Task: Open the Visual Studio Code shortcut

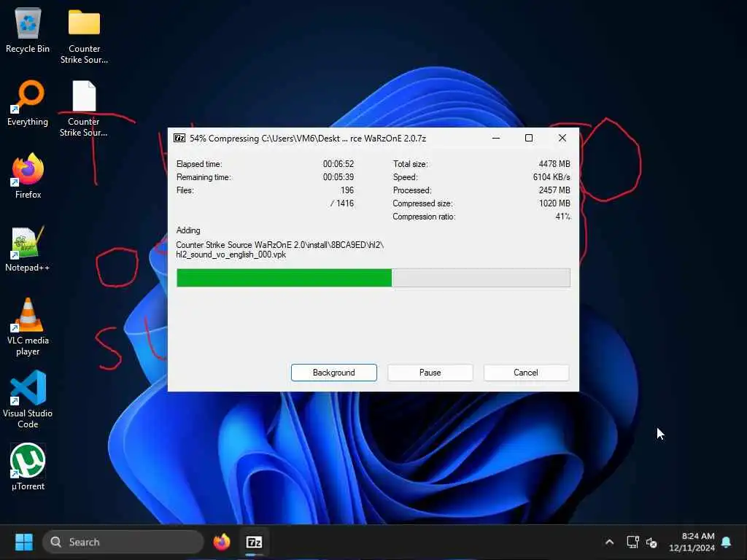Action: pyautogui.click(x=28, y=399)
